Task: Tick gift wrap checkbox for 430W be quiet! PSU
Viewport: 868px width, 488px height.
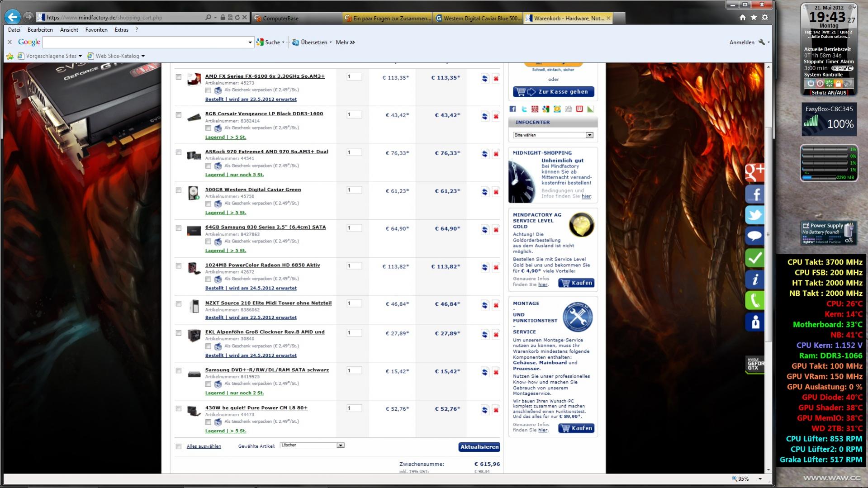Action: 208,422
